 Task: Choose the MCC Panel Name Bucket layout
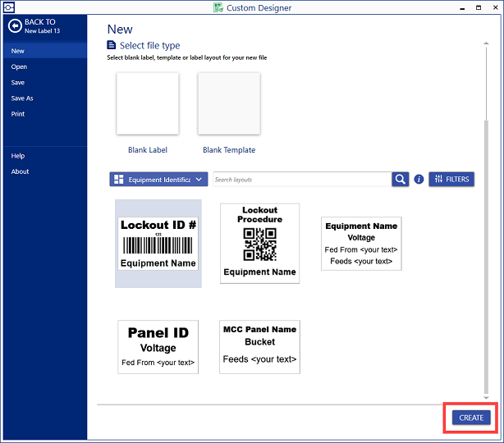(x=259, y=347)
